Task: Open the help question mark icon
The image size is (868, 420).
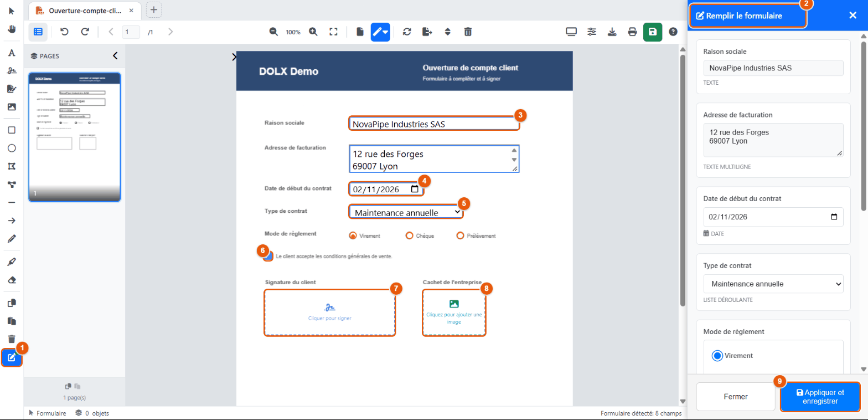Action: (673, 32)
